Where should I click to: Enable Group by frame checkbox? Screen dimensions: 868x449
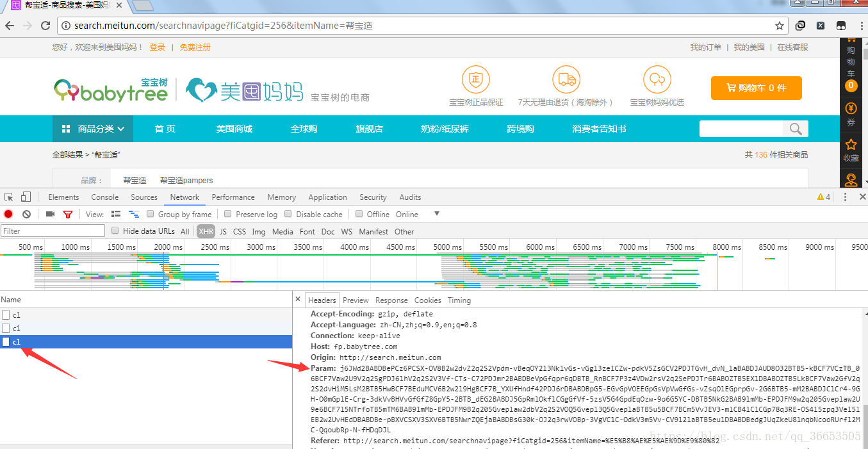click(x=151, y=214)
